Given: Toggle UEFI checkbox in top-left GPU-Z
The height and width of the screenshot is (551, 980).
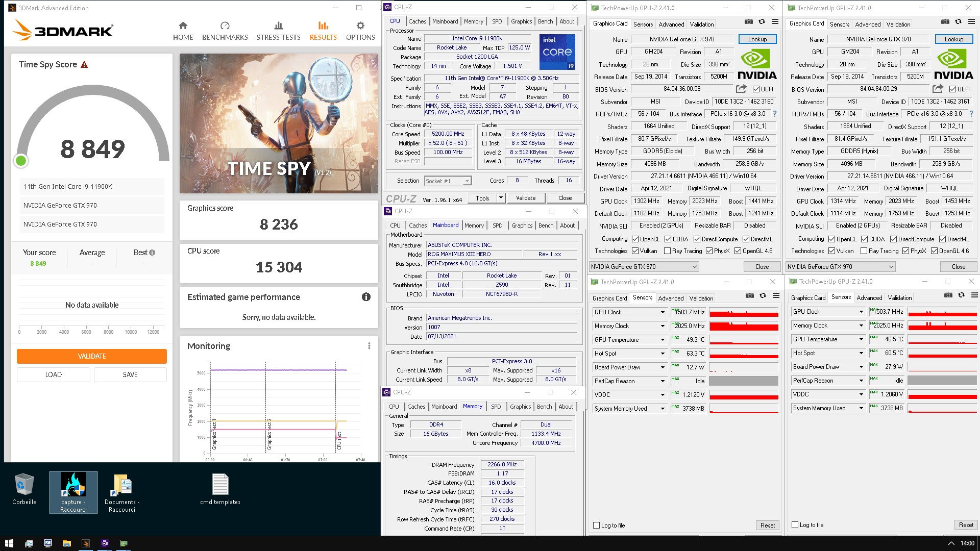Looking at the screenshot, I should (x=756, y=89).
